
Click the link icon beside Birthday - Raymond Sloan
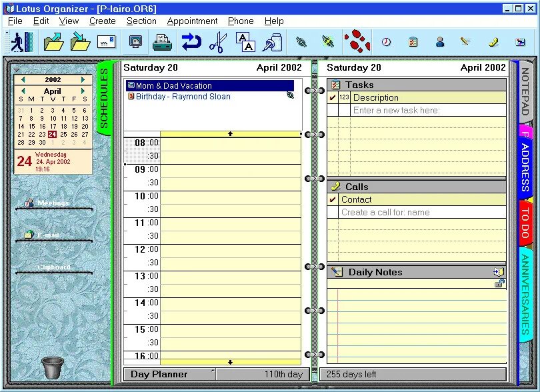290,96
